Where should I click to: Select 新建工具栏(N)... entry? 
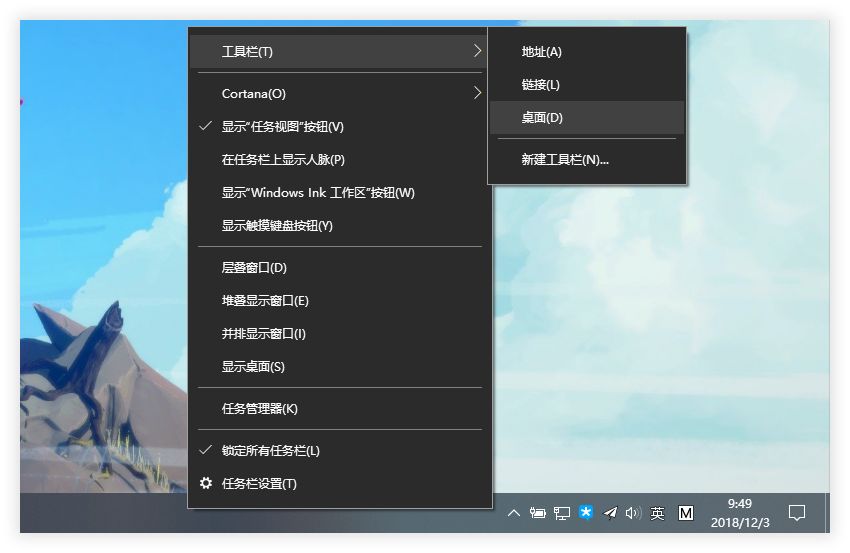pyautogui.click(x=587, y=160)
